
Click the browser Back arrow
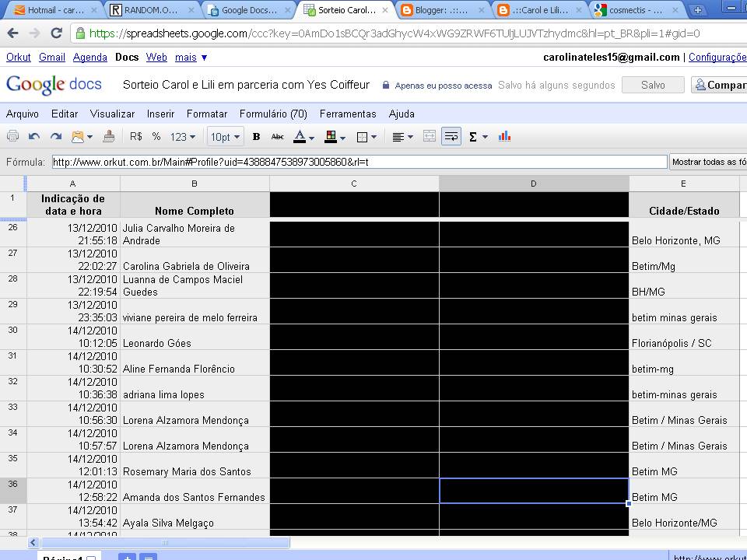coord(13,33)
